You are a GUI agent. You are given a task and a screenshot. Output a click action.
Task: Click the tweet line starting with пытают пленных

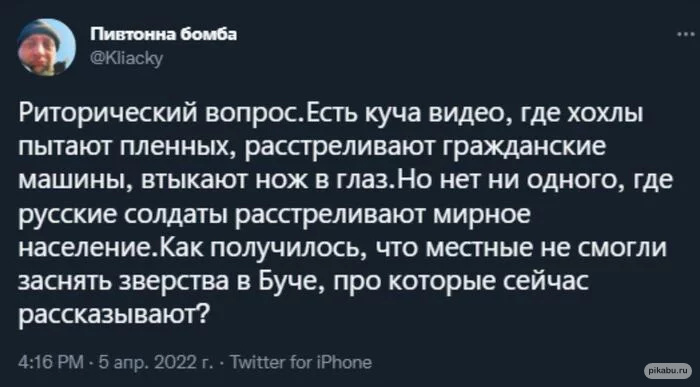click(312, 150)
